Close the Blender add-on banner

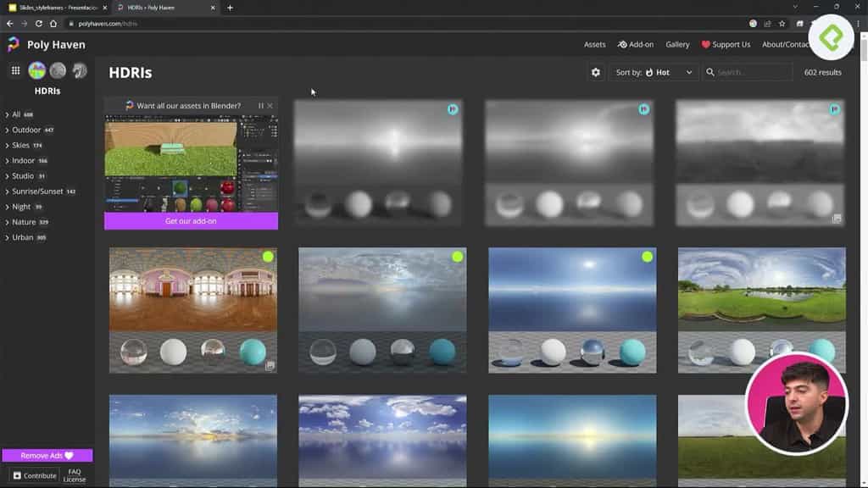270,106
